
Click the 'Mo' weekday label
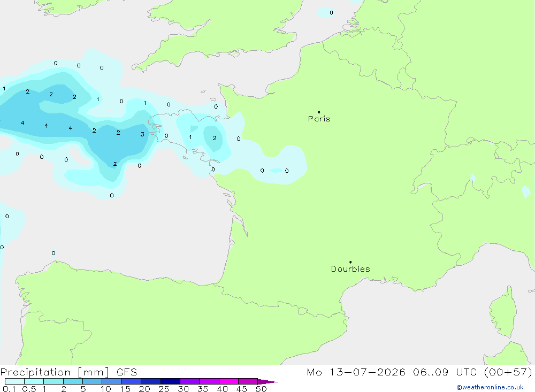(x=314, y=372)
